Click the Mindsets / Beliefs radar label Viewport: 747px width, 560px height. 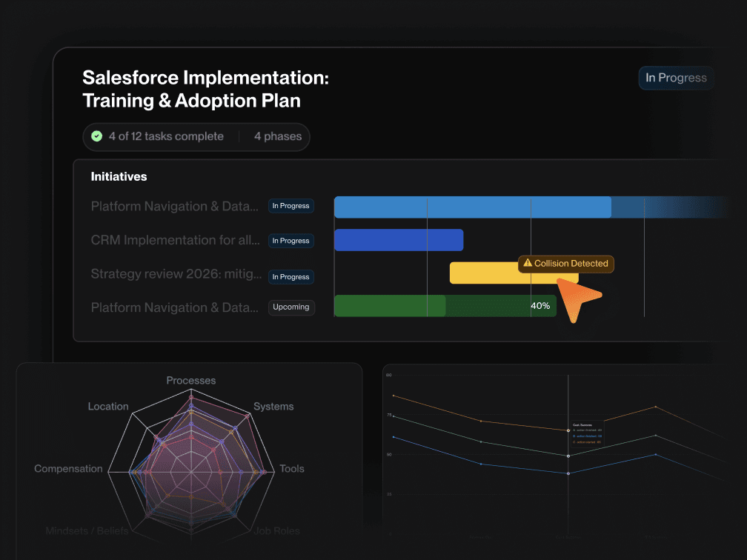click(87, 531)
